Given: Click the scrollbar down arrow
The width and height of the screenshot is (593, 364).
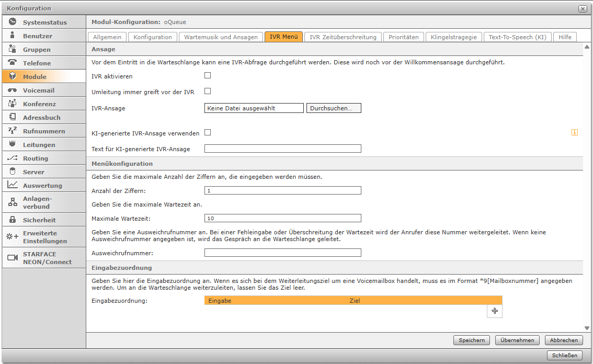Looking at the screenshot, I should click(587, 328).
